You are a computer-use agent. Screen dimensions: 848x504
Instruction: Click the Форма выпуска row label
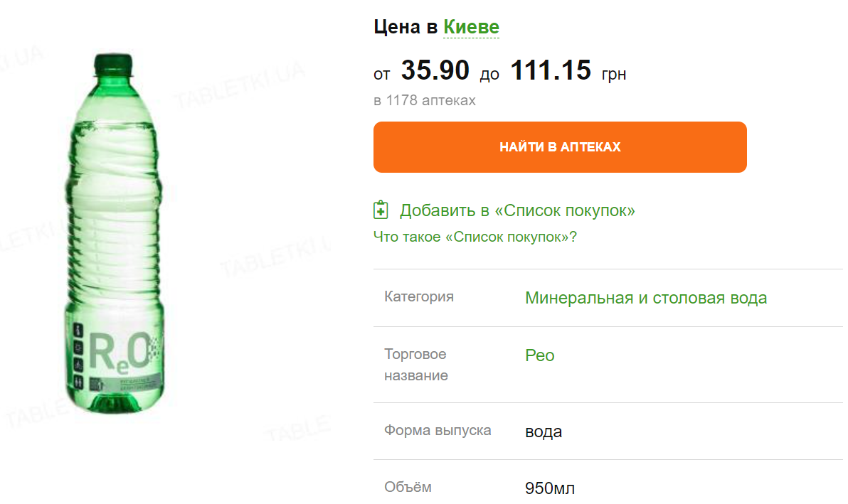[x=438, y=430]
